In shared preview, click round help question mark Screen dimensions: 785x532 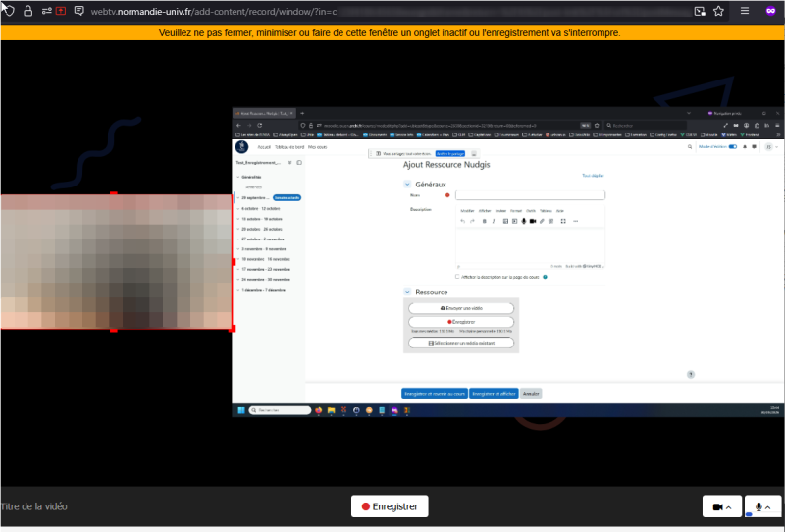tap(691, 374)
